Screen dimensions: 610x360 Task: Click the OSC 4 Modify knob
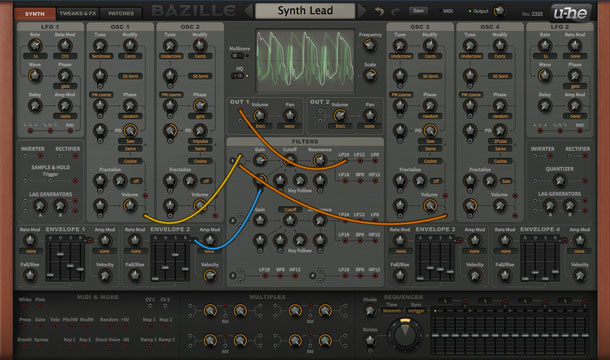click(x=500, y=46)
